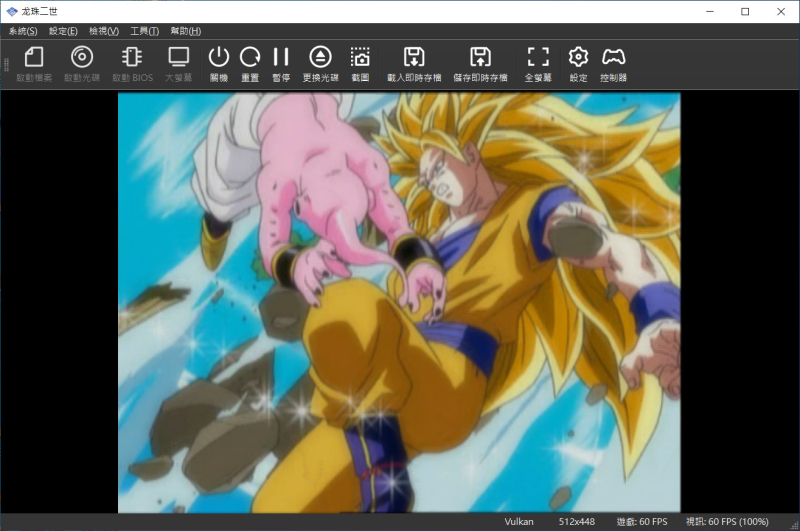800x531 pixels.
Task: Click the Vulkan renderer status text
Action: point(519,522)
